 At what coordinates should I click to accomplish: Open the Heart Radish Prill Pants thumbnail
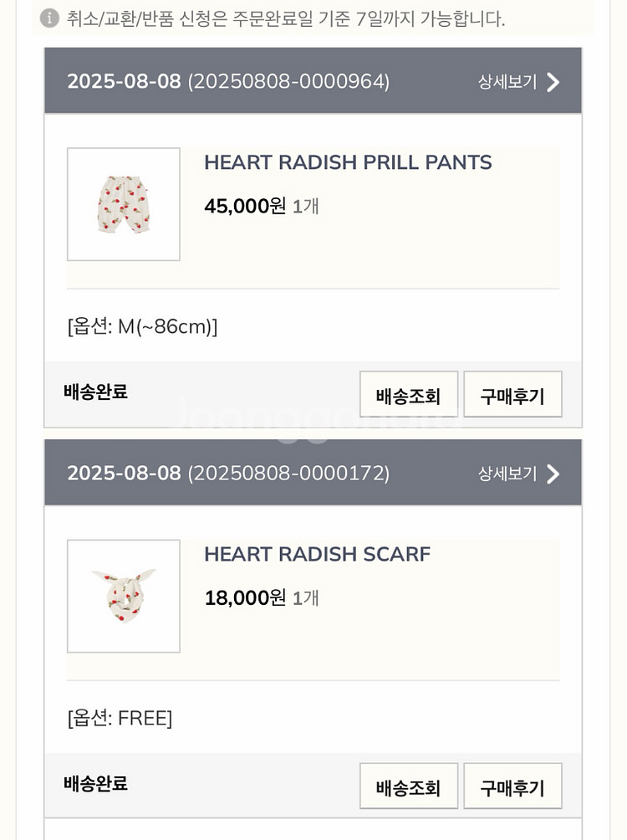[124, 204]
